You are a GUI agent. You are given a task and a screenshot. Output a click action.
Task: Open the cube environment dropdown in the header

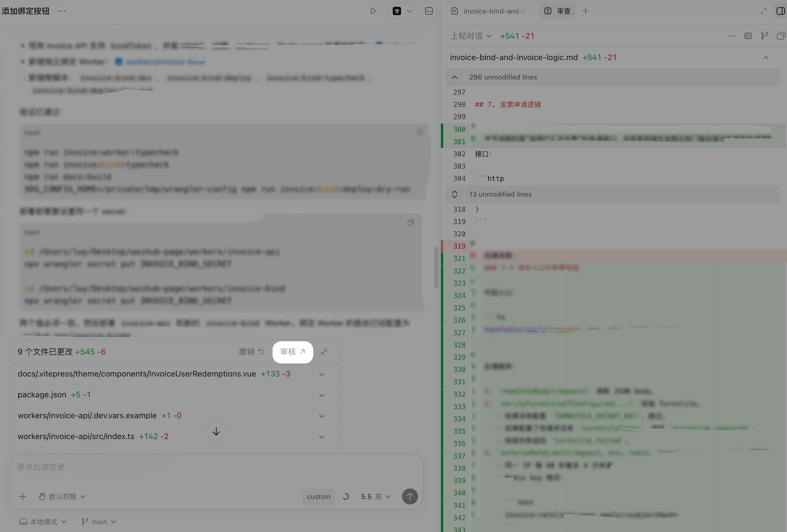pos(402,11)
